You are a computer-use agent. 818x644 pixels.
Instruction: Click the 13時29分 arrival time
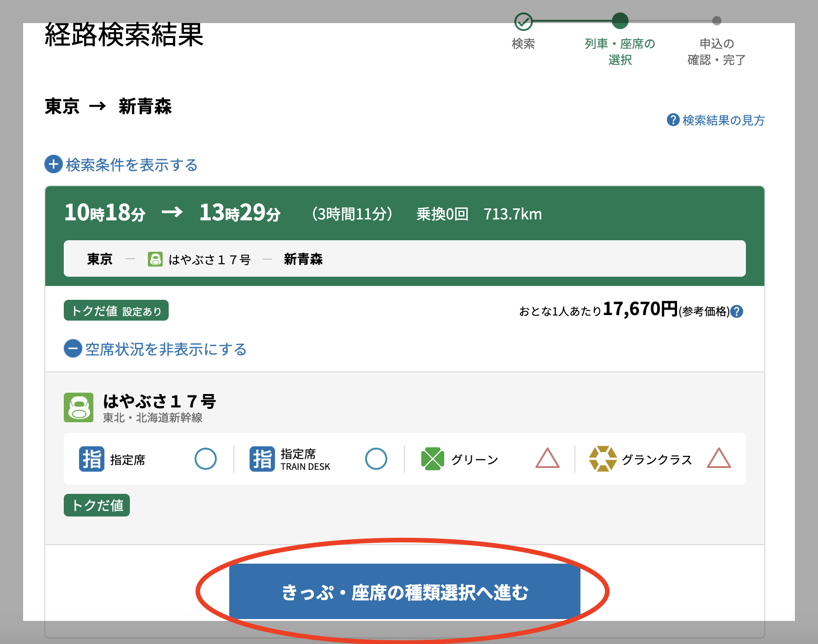240,213
